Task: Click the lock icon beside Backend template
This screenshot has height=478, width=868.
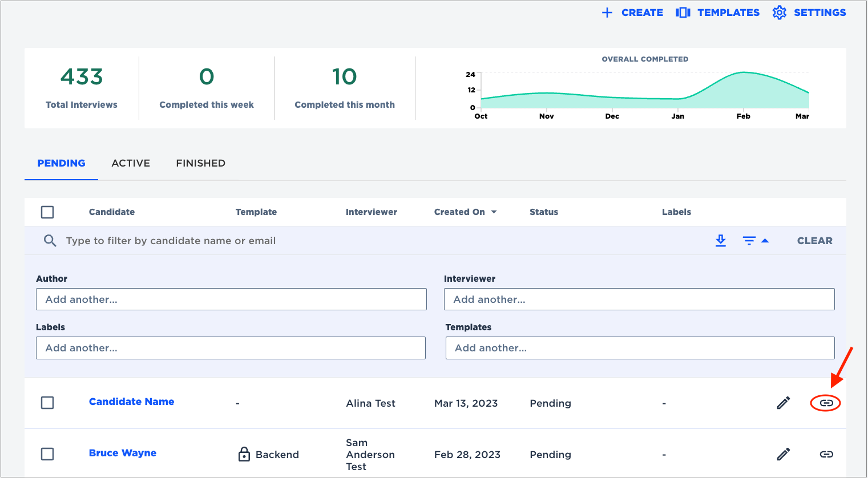Action: 244,454
